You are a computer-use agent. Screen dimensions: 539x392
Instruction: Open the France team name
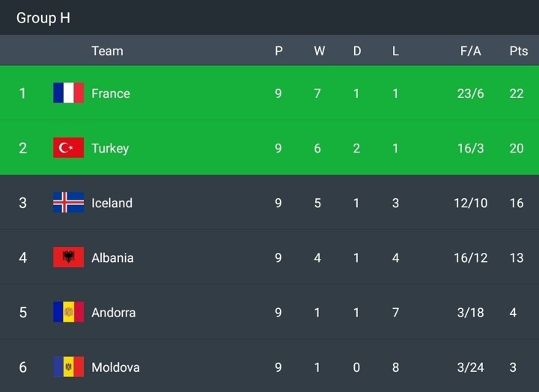111,94
